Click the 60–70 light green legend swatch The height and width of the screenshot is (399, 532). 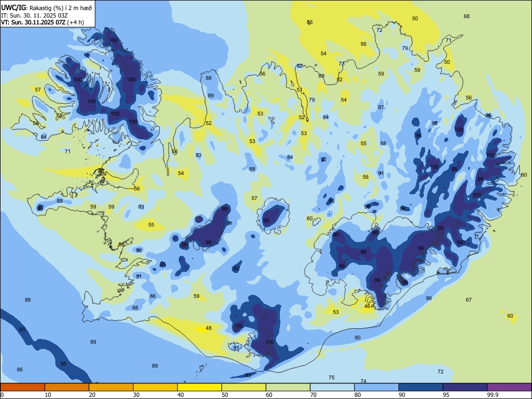[288, 387]
